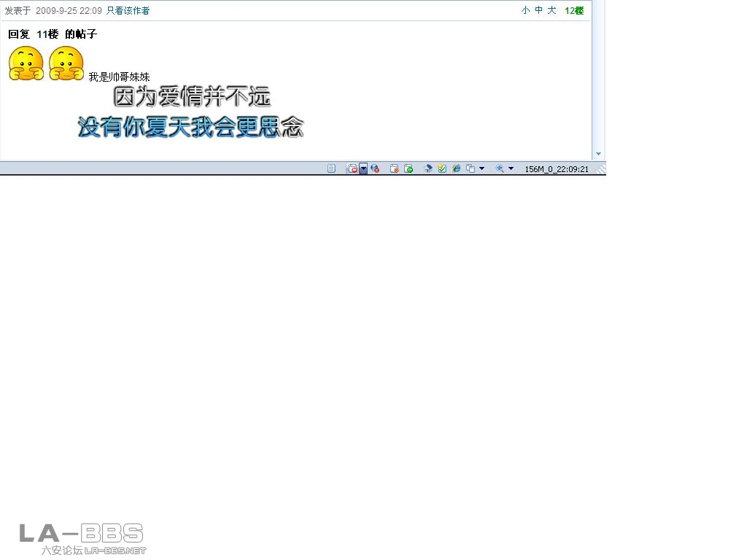Viewport: 747px width, 560px height.
Task: Click the popup blocker icon in status bar
Action: tap(352, 168)
